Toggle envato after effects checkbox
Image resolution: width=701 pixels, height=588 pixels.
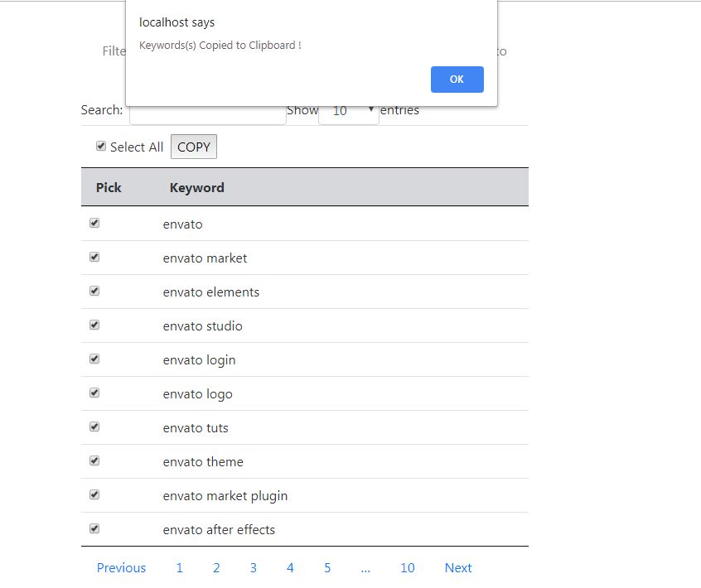[94, 529]
